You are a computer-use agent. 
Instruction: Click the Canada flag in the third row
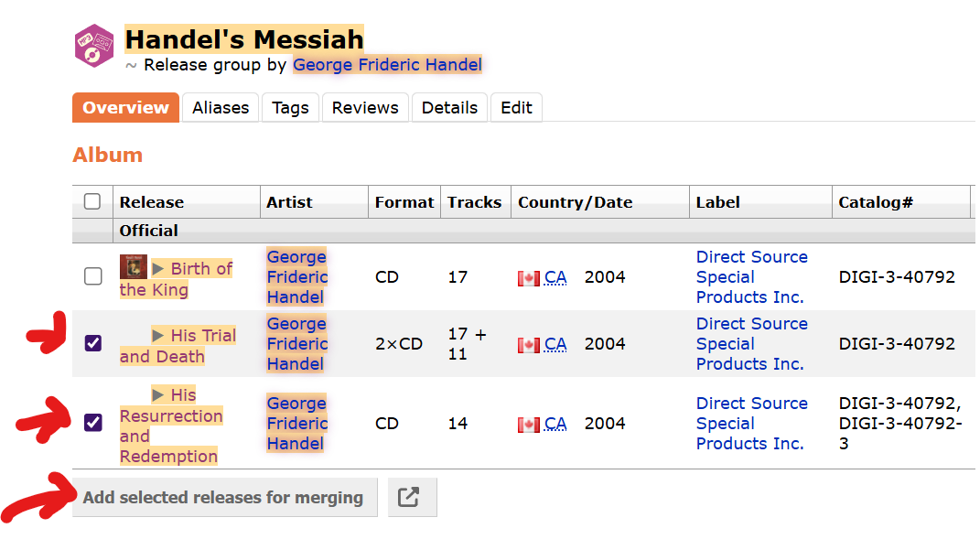[x=529, y=425]
